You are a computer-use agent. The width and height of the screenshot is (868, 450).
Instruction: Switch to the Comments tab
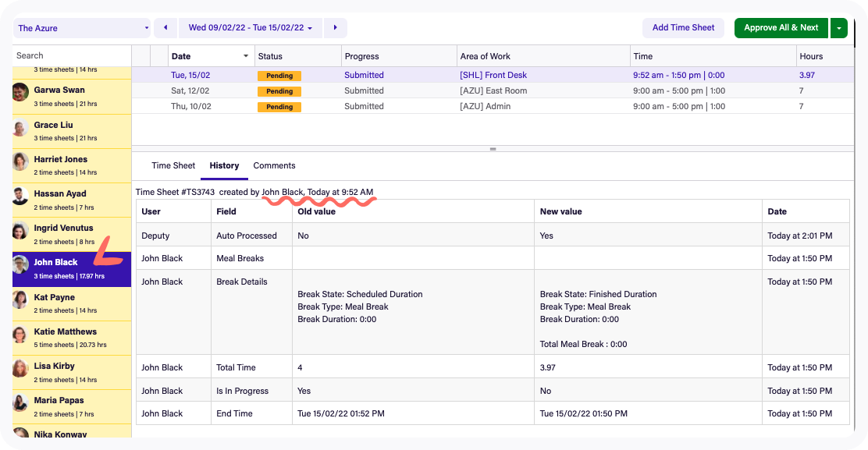click(x=274, y=166)
